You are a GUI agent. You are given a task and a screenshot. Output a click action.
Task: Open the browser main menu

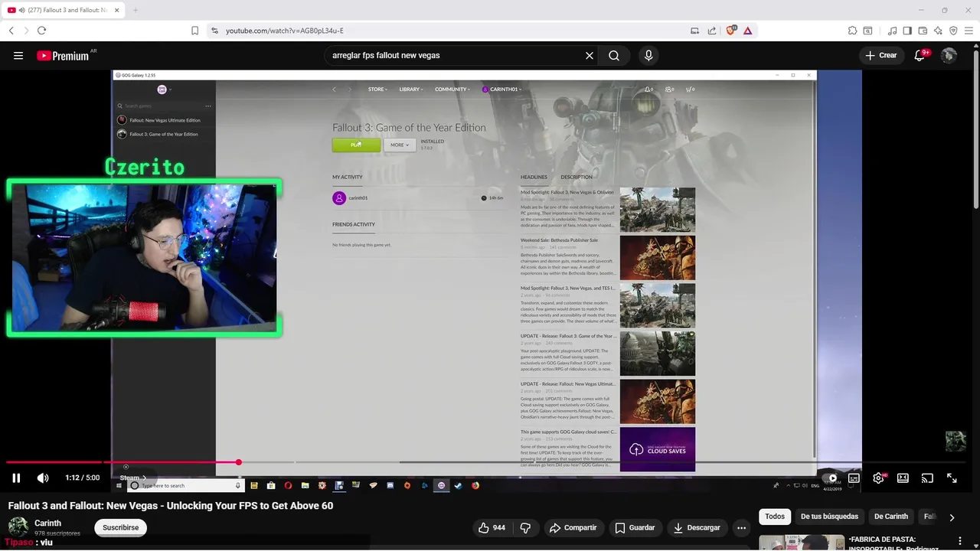pos(969,31)
